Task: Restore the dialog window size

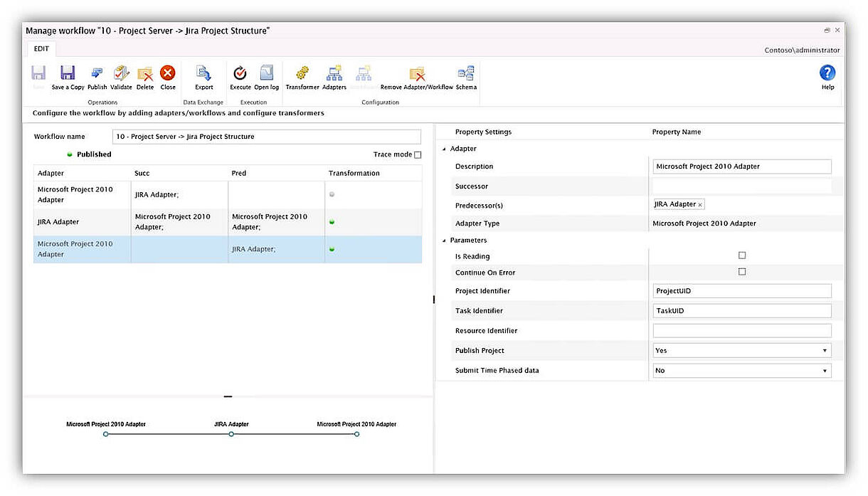Action: pos(827,31)
